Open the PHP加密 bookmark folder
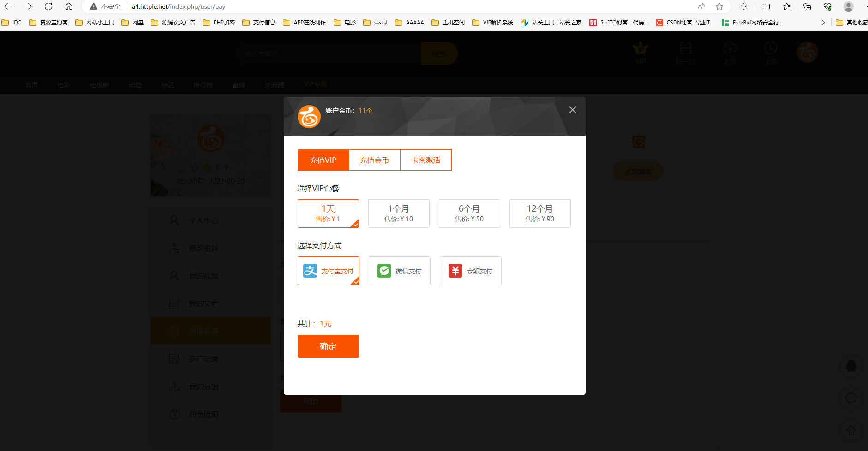Image resolution: width=868 pixels, height=451 pixels. click(x=219, y=23)
